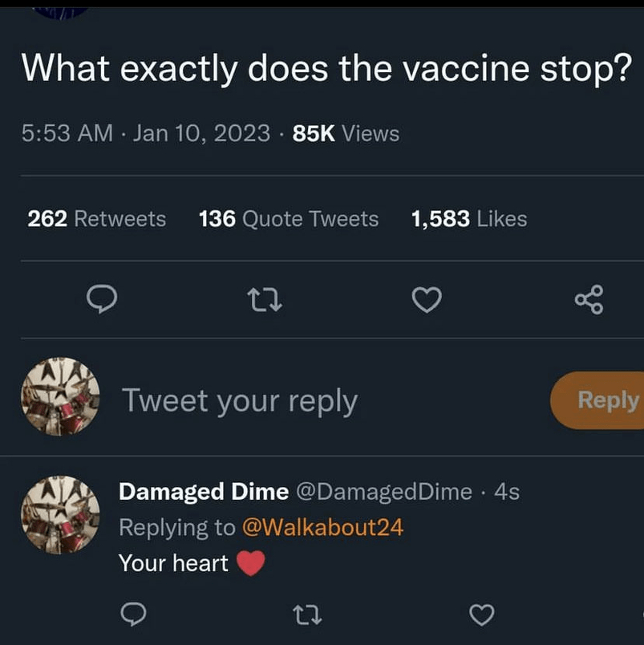
Task: Click the @DamagedDime handle
Action: (x=384, y=492)
